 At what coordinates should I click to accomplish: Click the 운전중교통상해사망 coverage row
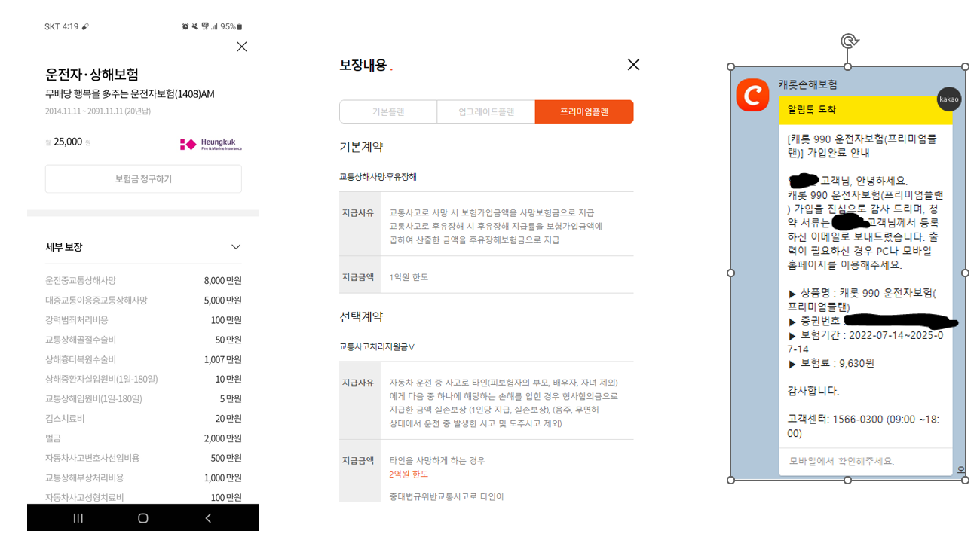[x=143, y=280]
